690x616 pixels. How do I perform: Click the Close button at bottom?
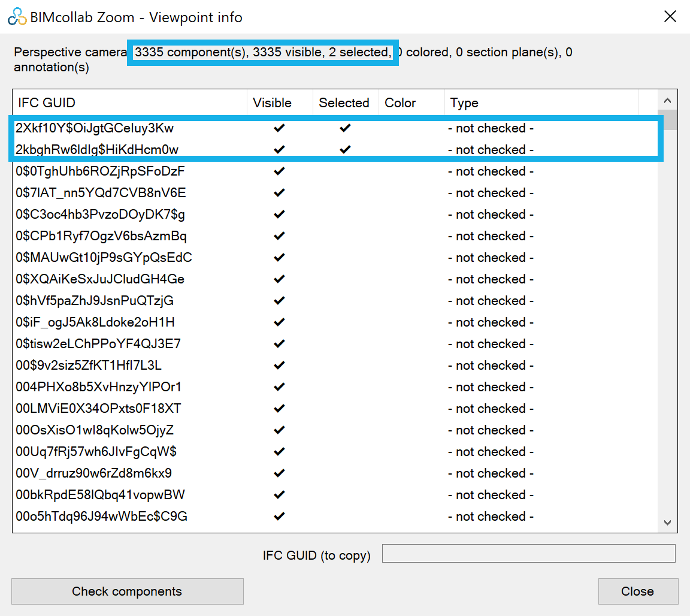point(638,591)
